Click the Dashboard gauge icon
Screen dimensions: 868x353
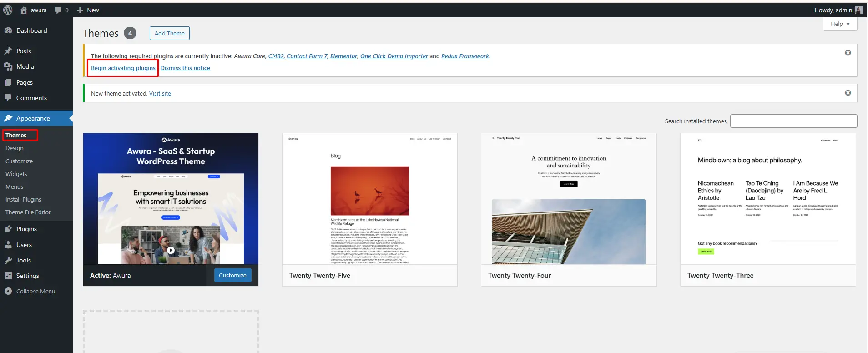tap(8, 30)
